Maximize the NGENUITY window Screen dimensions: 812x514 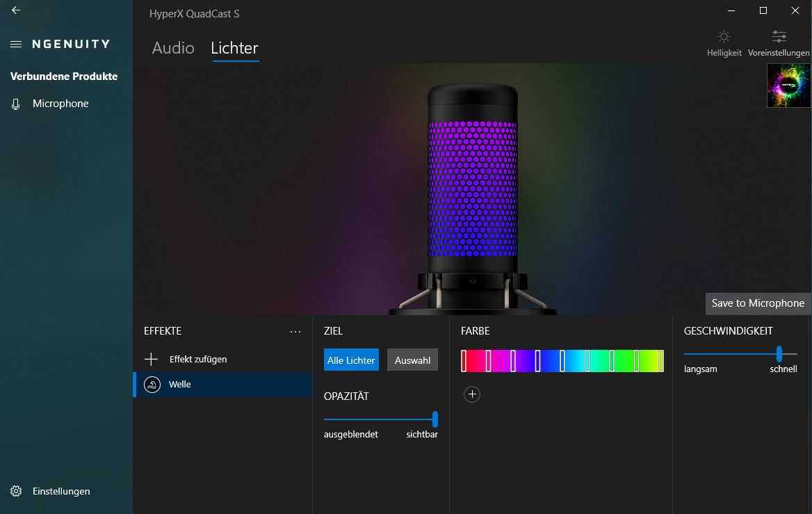(763, 10)
